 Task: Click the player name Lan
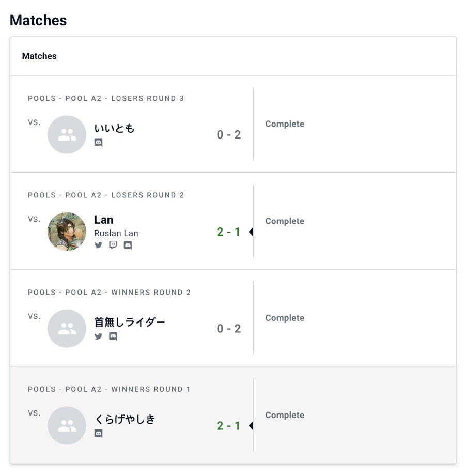tap(103, 219)
